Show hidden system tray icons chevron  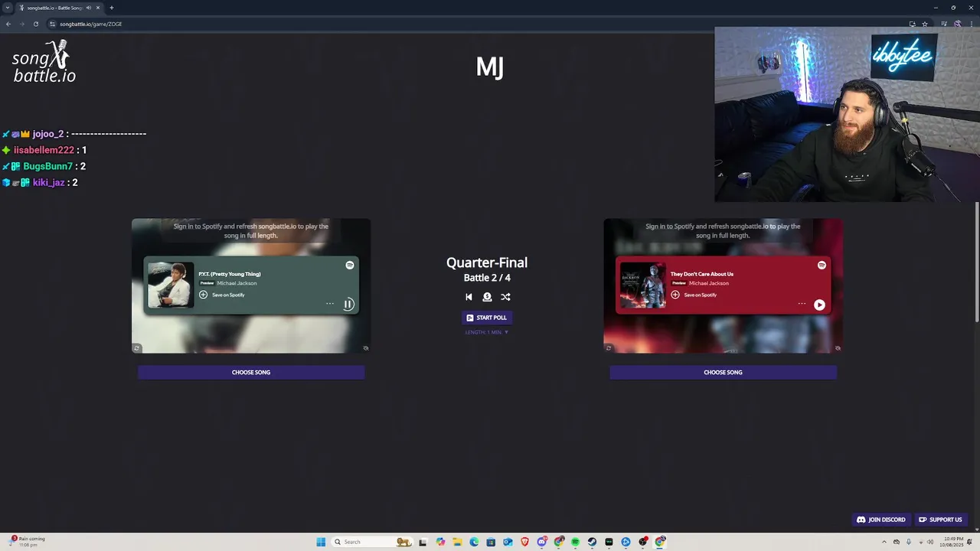[x=883, y=542]
